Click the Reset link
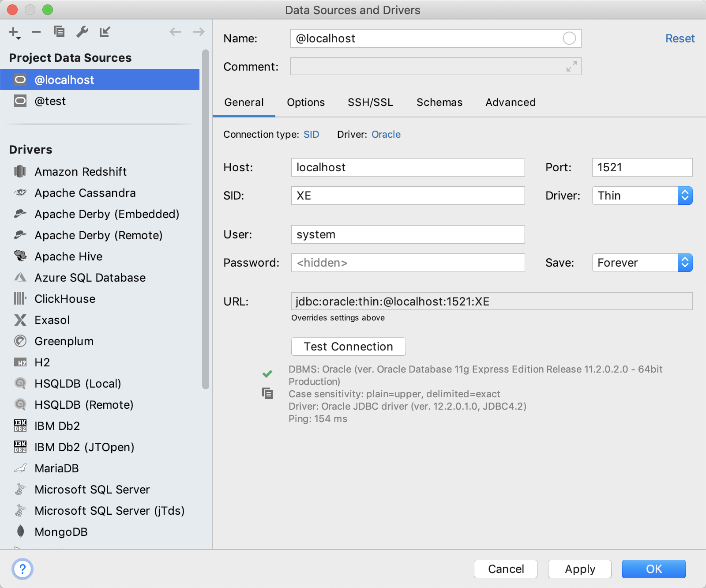Screen dimensions: 706x588 click(680, 38)
